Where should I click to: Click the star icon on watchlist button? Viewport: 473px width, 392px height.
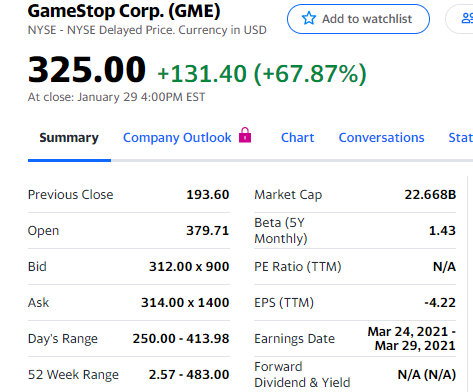[309, 18]
